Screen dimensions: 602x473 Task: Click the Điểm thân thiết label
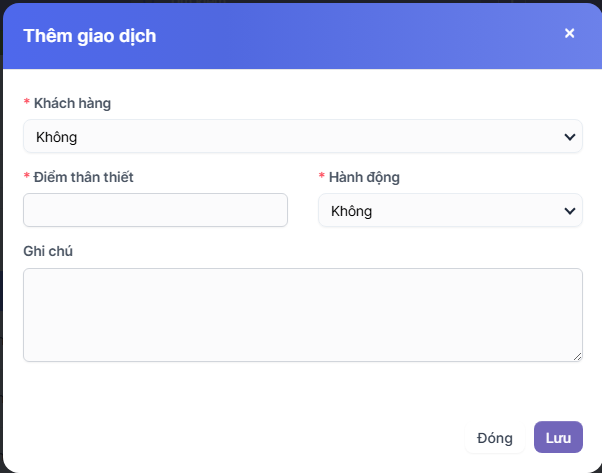tap(83, 177)
